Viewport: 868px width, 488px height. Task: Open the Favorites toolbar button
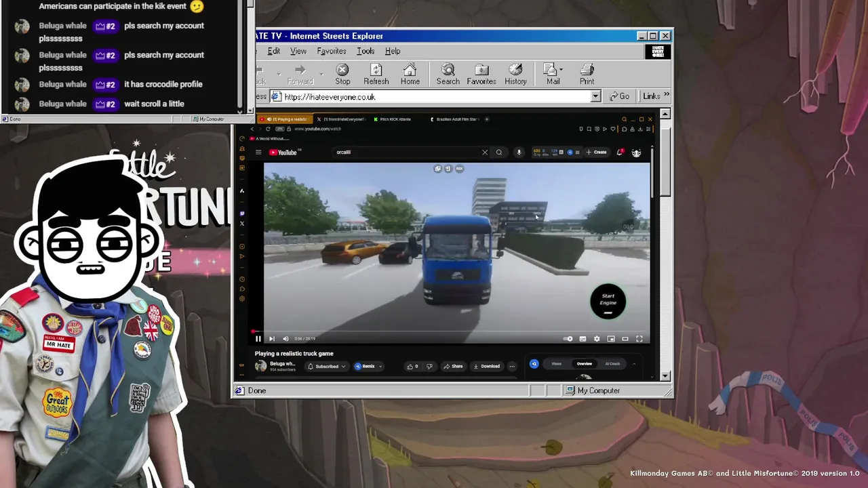pos(481,75)
